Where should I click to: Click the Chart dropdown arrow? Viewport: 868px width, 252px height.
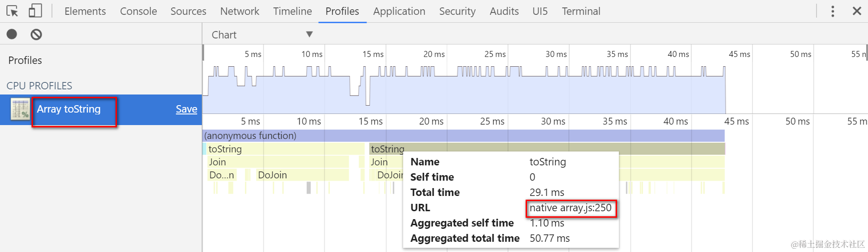(x=309, y=34)
